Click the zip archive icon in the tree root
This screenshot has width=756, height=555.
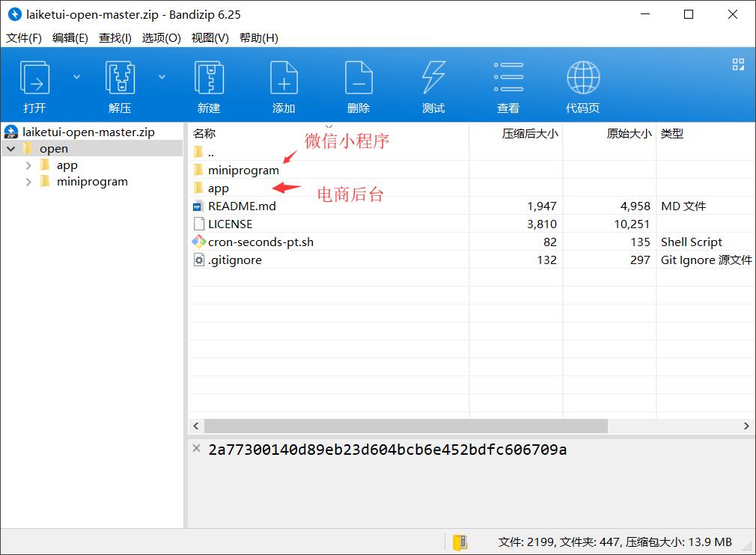[x=11, y=132]
